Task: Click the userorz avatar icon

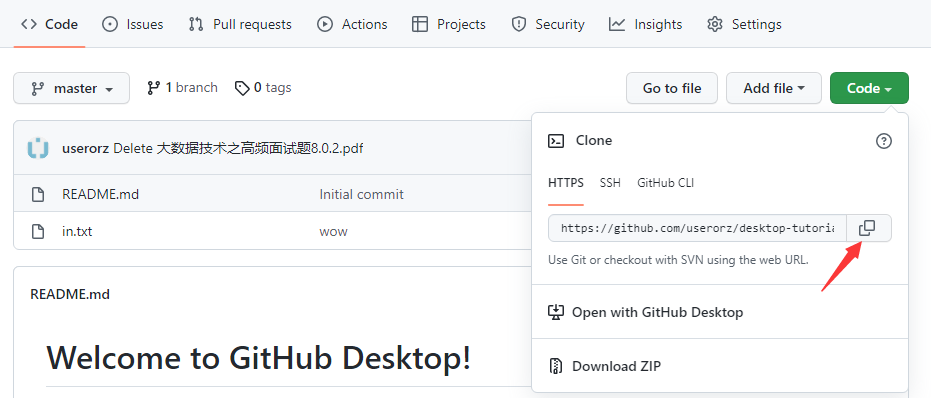Action: pos(39,148)
